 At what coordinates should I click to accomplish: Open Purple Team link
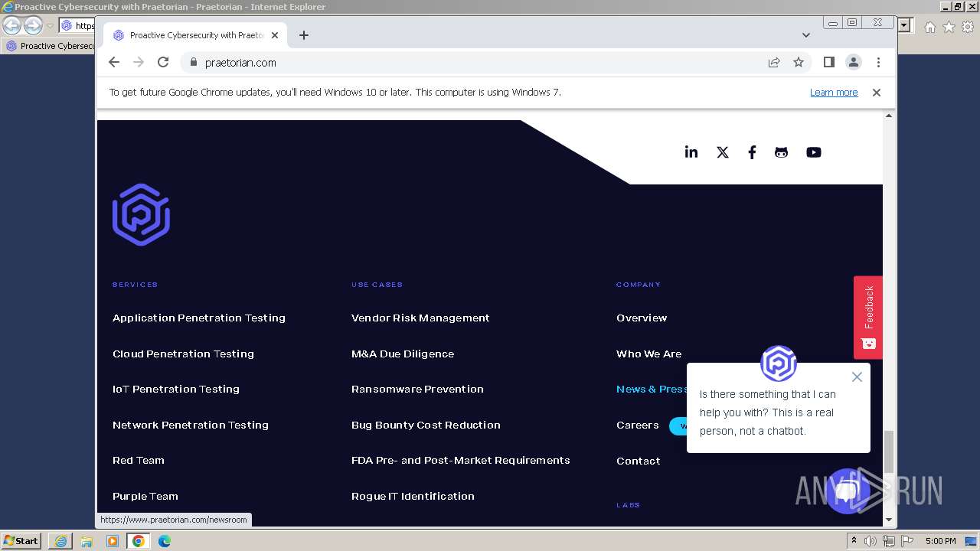tap(145, 496)
